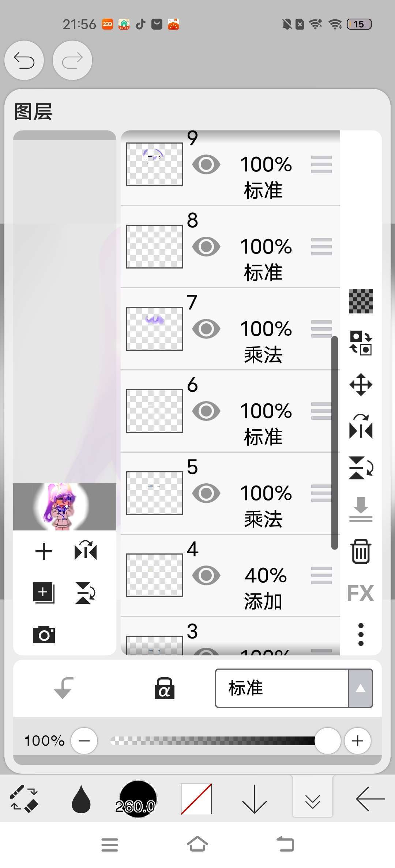Screen dimensions: 395x868
Task: Toggle the alpha lock icon
Action: tap(164, 688)
